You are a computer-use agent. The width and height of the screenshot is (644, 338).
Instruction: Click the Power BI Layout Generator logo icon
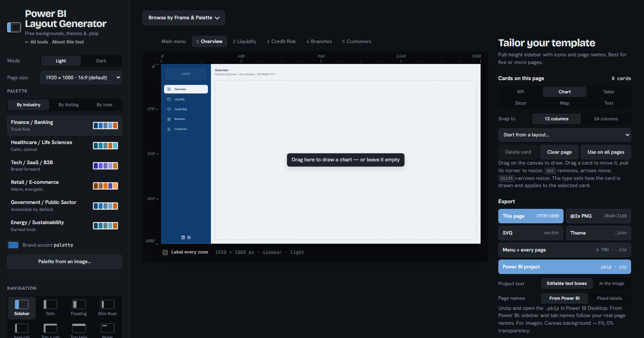[14, 27]
